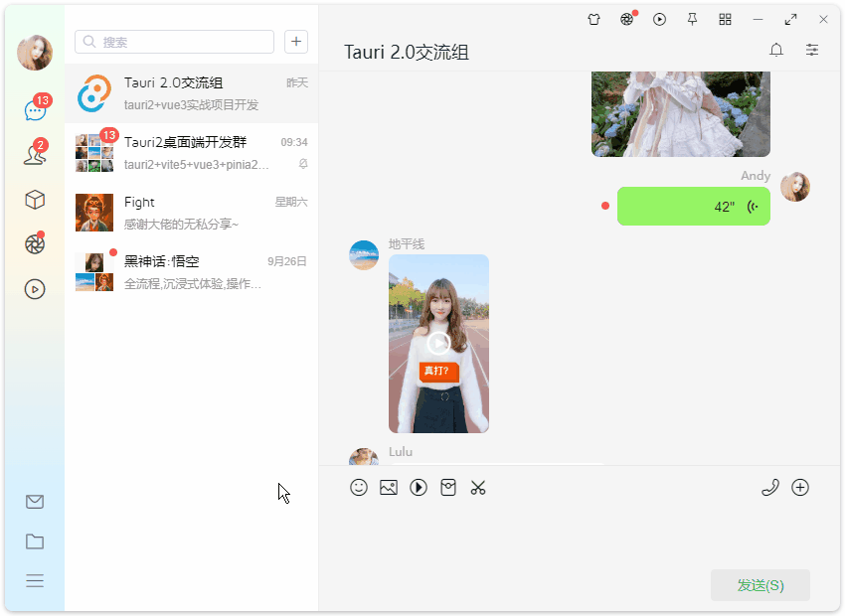Open the Tauri 2.0交流组 conversation
The image size is (845, 616).
(191, 93)
